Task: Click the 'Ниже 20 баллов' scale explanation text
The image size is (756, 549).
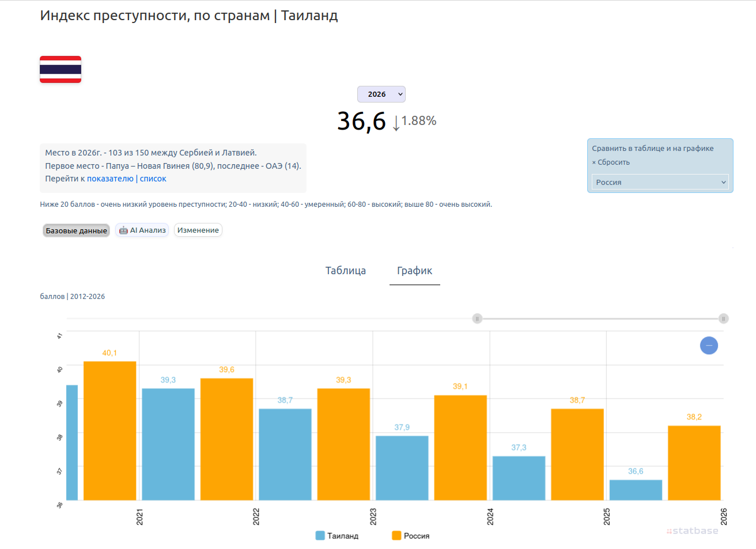Action: [266, 205]
